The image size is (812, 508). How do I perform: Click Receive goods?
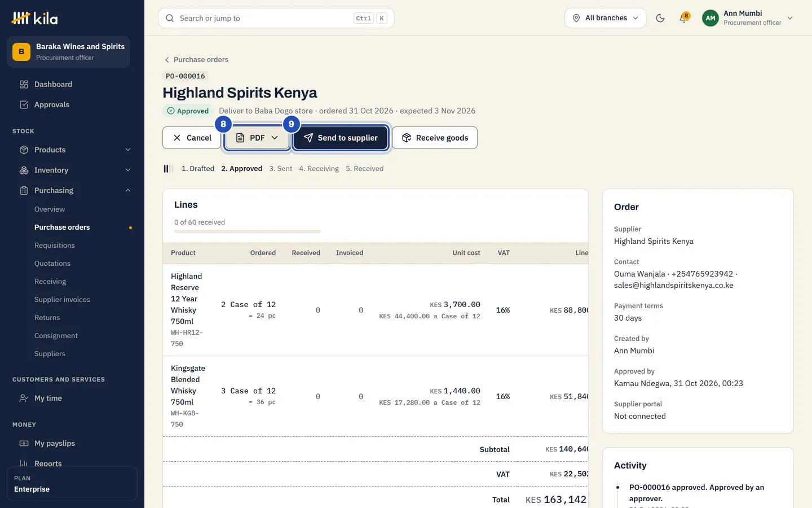click(435, 138)
